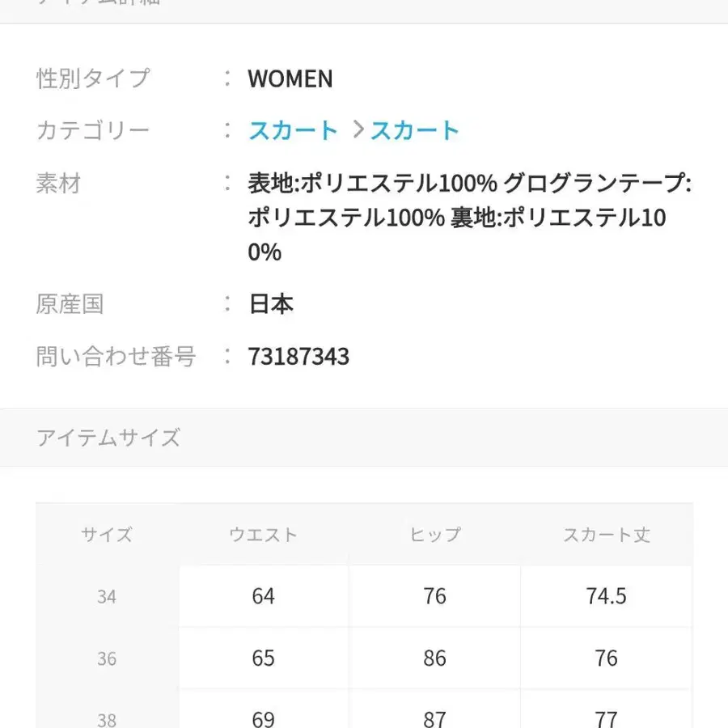Open the second スカート subcategory link
728x728 pixels.
tap(415, 129)
